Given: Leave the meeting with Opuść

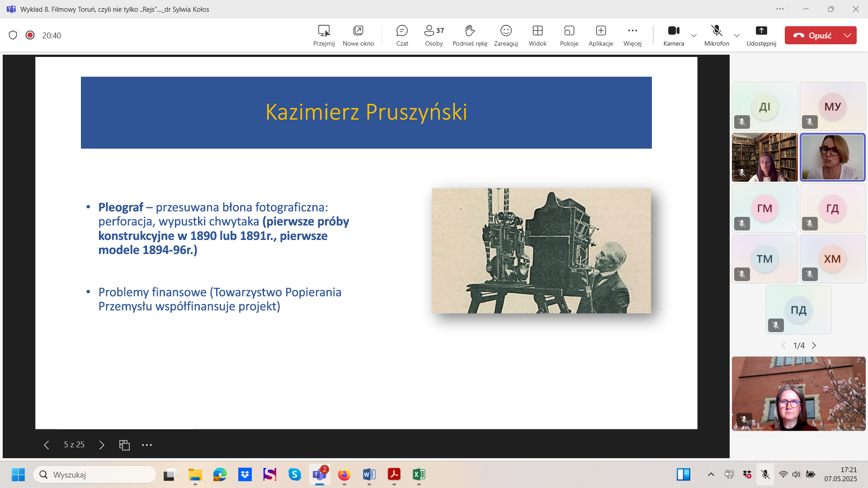Looking at the screenshot, I should pos(812,35).
